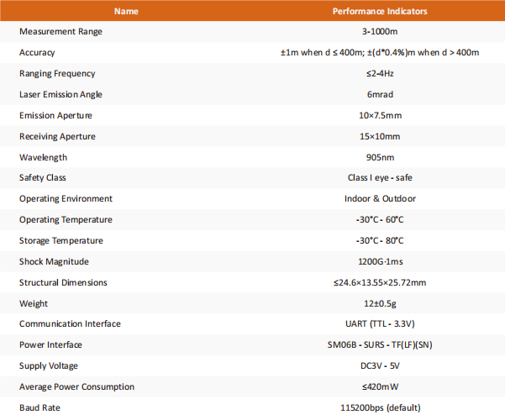Select the Weight 12±0.5g value
Screen dimensions: 505x420
pyautogui.click(x=380, y=304)
